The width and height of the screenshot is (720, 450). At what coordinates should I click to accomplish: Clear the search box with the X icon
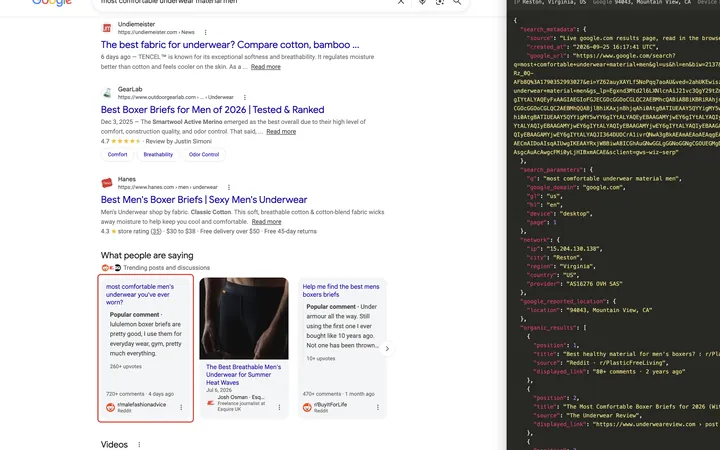[401, 2]
